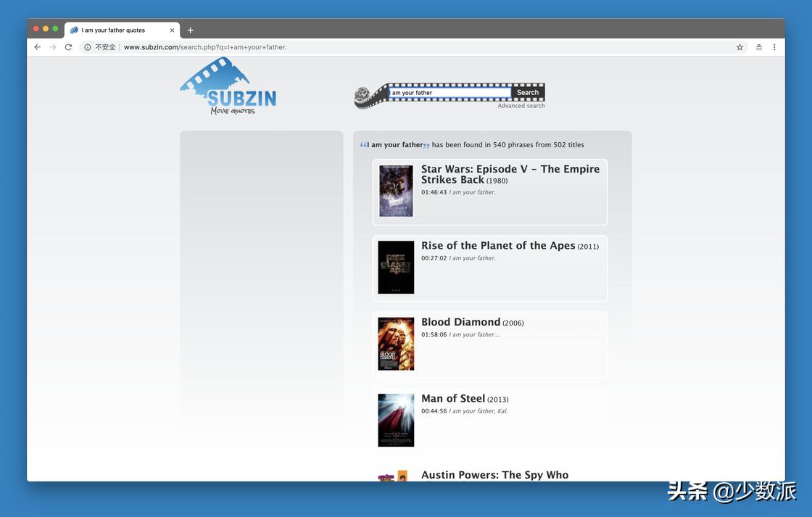Viewport: 812px width, 517px height.
Task: Open Rise of the Planet of the Apes title
Action: click(498, 246)
